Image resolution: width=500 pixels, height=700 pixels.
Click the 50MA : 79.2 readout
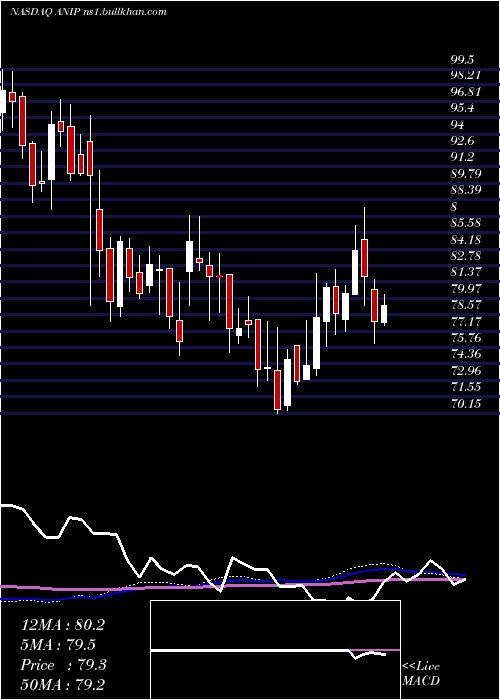coord(63,685)
